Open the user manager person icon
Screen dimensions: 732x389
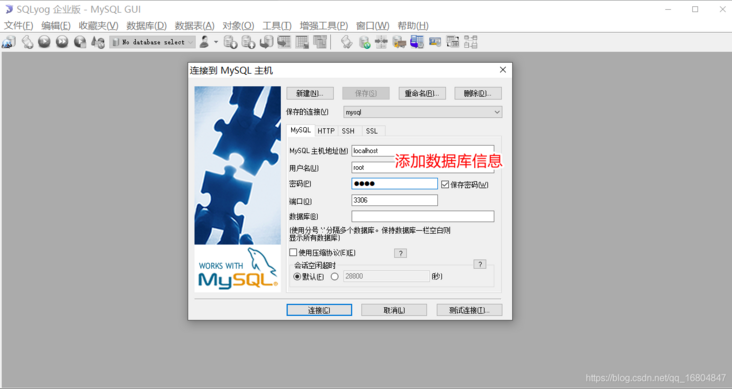[204, 42]
